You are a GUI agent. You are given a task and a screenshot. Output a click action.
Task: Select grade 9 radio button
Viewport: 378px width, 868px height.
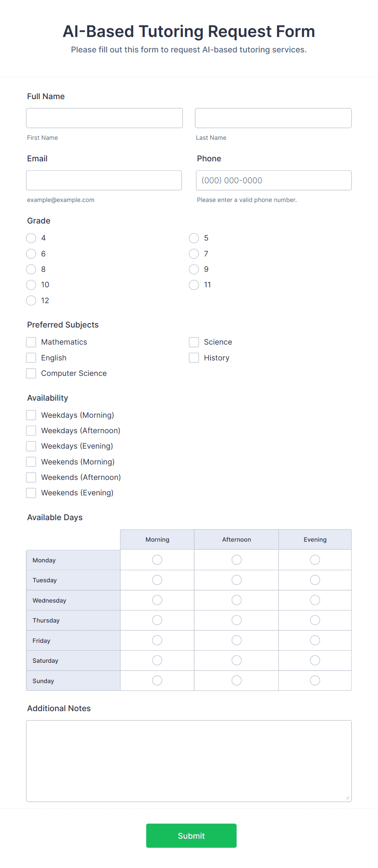194,269
